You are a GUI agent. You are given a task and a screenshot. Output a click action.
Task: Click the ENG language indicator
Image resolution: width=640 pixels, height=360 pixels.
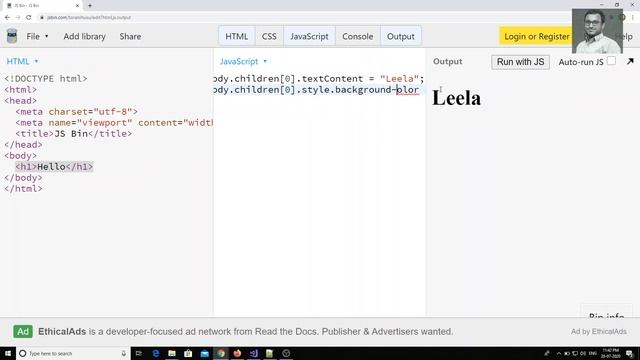click(x=593, y=353)
